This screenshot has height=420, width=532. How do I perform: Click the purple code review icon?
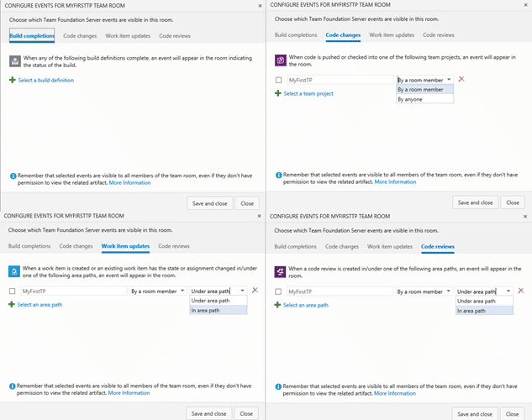[x=280, y=271]
